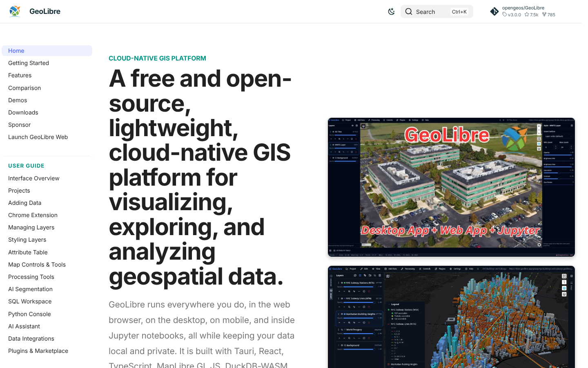Click the magnifier icon in the search box
Screen dimensions: 588x368
click(409, 11)
